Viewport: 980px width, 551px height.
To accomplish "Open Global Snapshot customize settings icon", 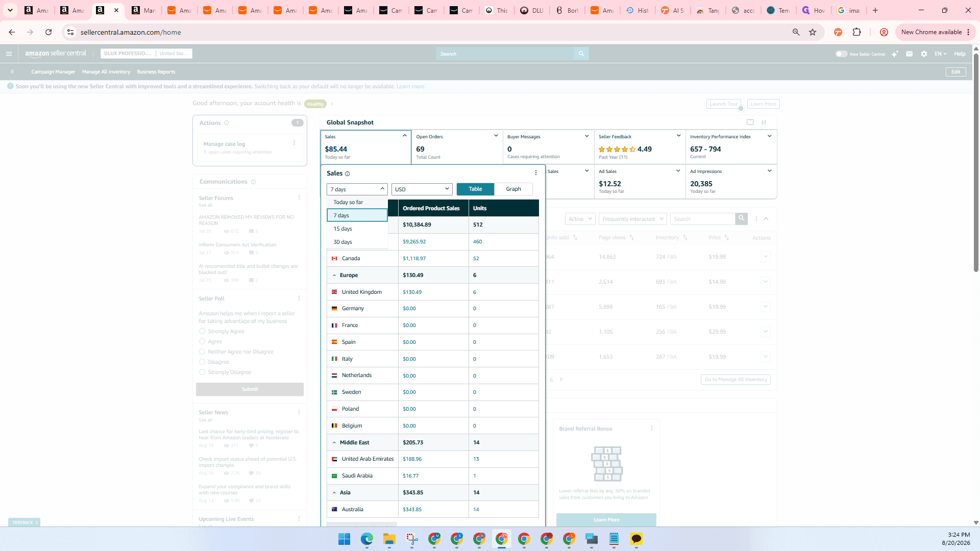I will click(764, 122).
